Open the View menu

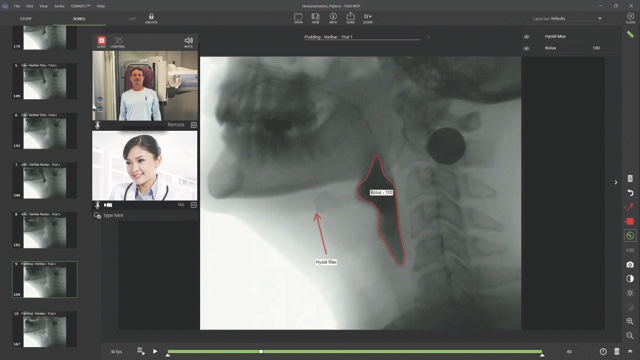(44, 6)
